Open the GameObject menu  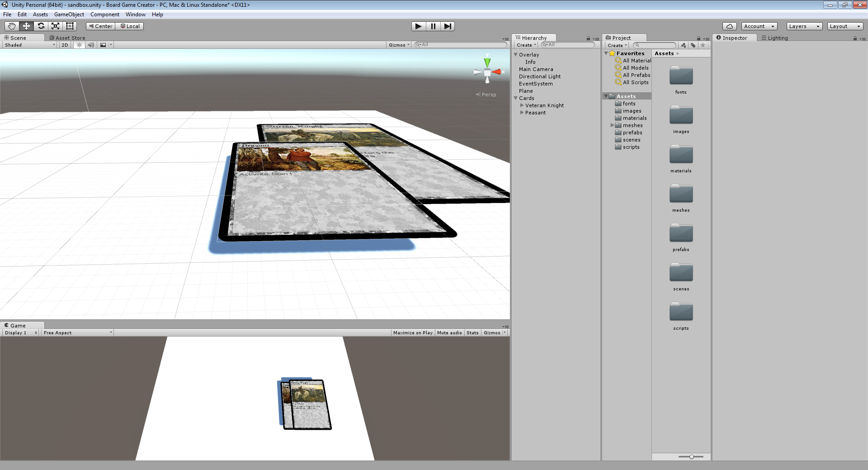pyautogui.click(x=69, y=14)
